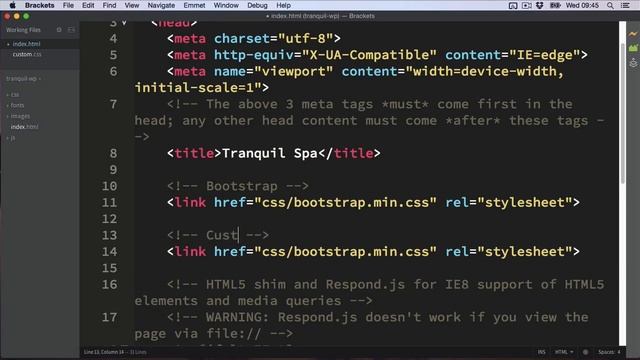The image size is (640, 360).
Task: Click the third right-toolbar extension icon
Action: click(633, 62)
